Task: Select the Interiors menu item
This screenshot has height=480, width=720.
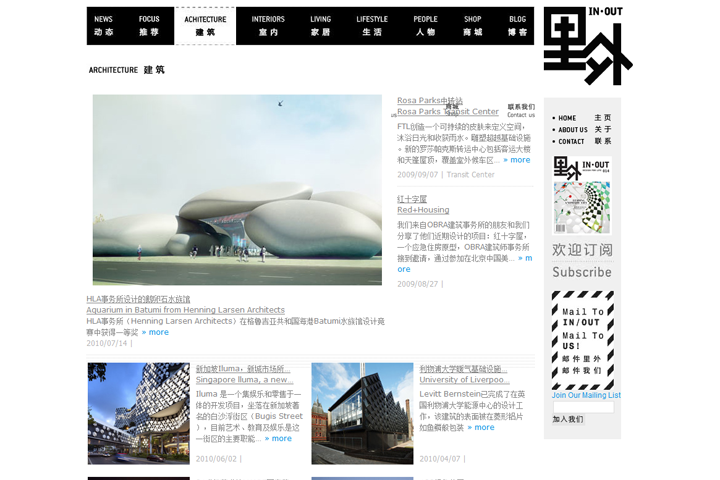Action: point(268,25)
